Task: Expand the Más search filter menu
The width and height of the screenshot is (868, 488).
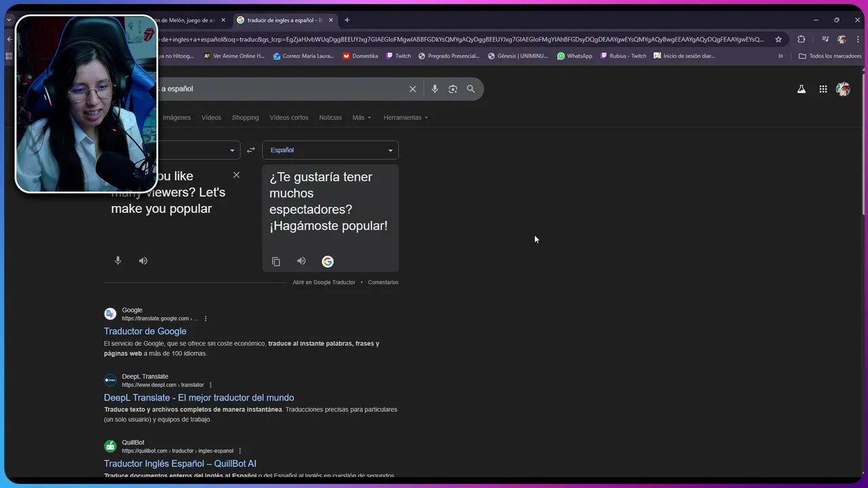Action: pos(361,117)
